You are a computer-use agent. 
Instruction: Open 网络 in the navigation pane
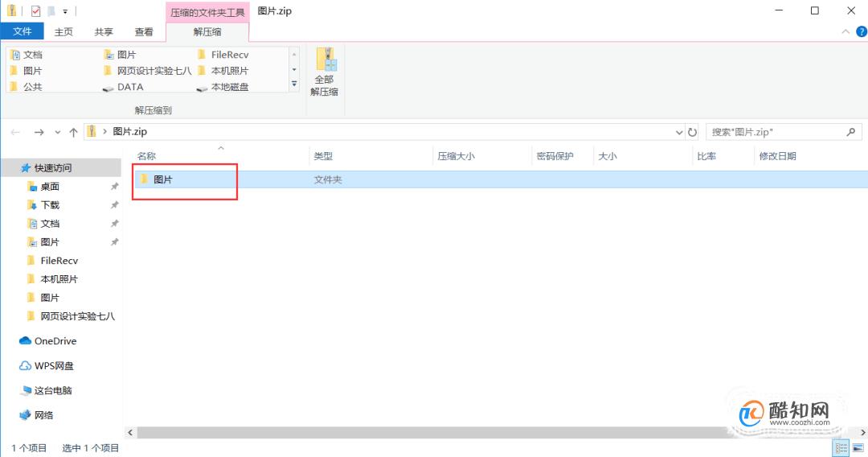(43, 415)
